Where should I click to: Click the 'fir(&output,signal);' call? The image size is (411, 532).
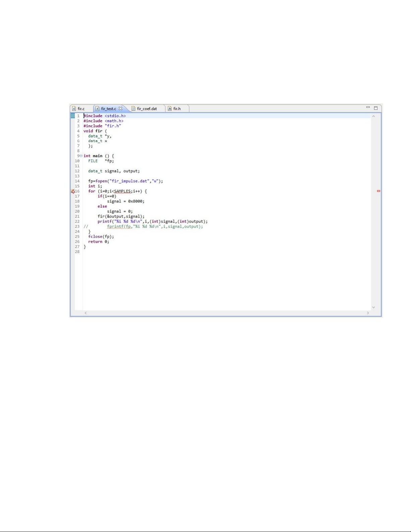(121, 216)
